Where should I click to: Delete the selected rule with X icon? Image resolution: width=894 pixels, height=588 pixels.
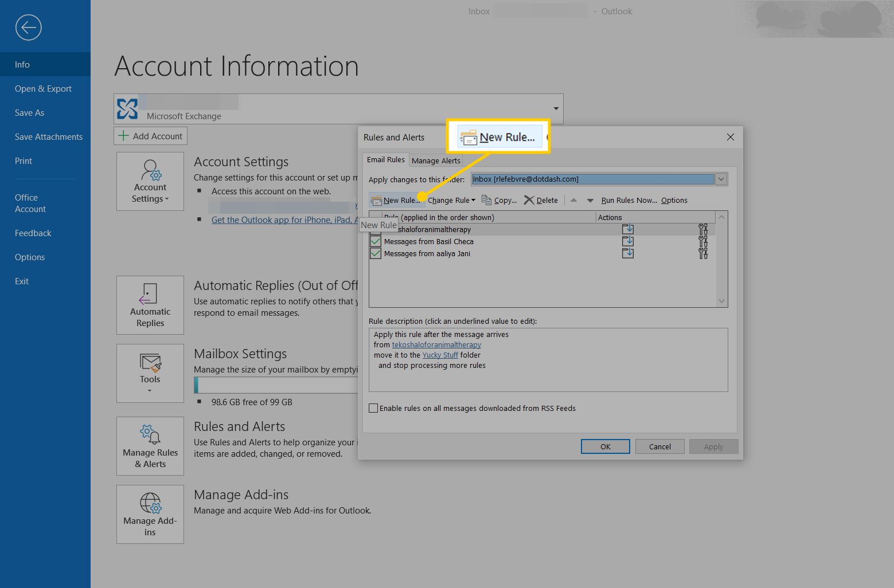529,200
